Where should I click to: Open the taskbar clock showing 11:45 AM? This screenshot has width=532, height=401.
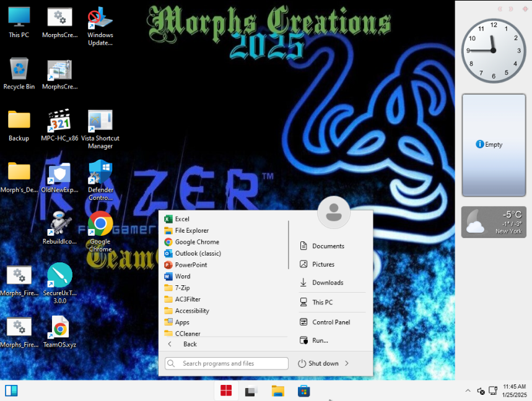[515, 391]
